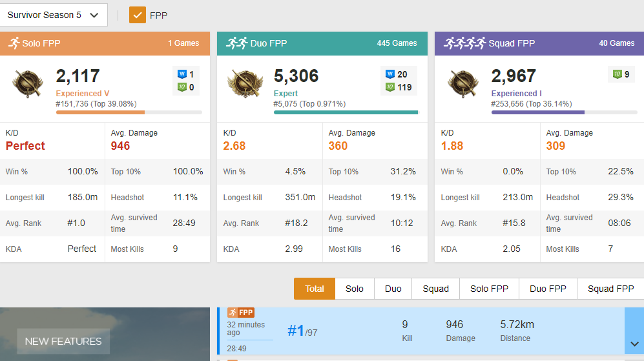Open the Survivor Season 5 dropdown
644x361 pixels.
pyautogui.click(x=54, y=15)
